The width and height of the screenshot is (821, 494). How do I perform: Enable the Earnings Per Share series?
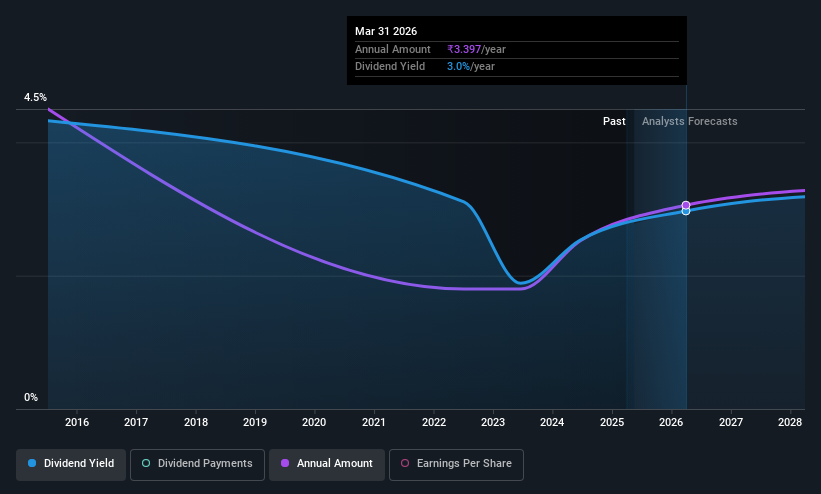click(456, 464)
